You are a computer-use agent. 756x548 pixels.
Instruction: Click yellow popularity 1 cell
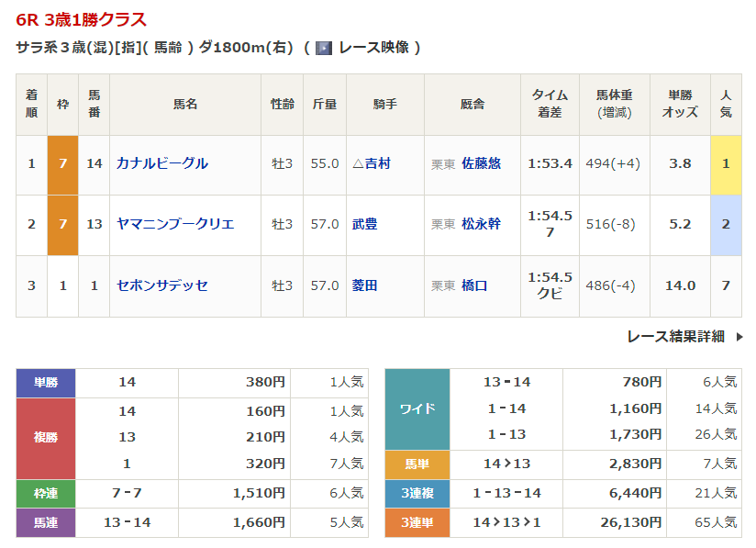pyautogui.click(x=726, y=163)
